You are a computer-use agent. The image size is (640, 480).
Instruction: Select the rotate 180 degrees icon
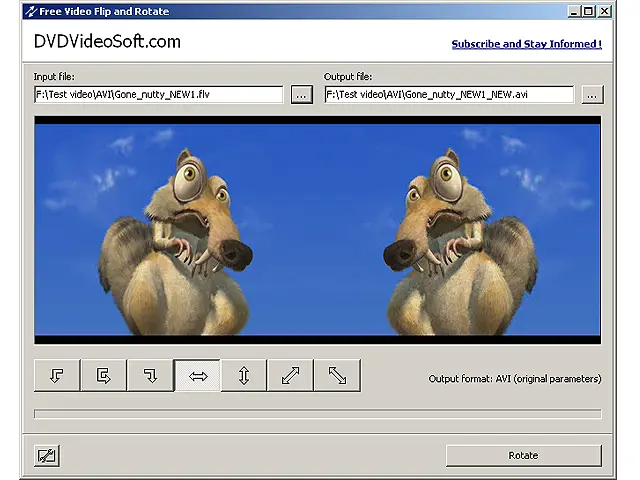(x=104, y=376)
